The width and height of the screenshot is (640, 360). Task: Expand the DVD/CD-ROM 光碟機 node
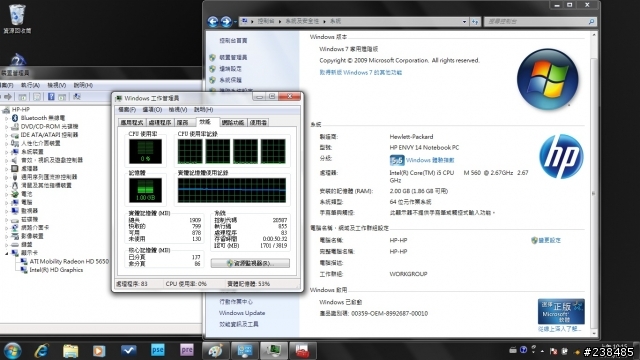point(7,127)
